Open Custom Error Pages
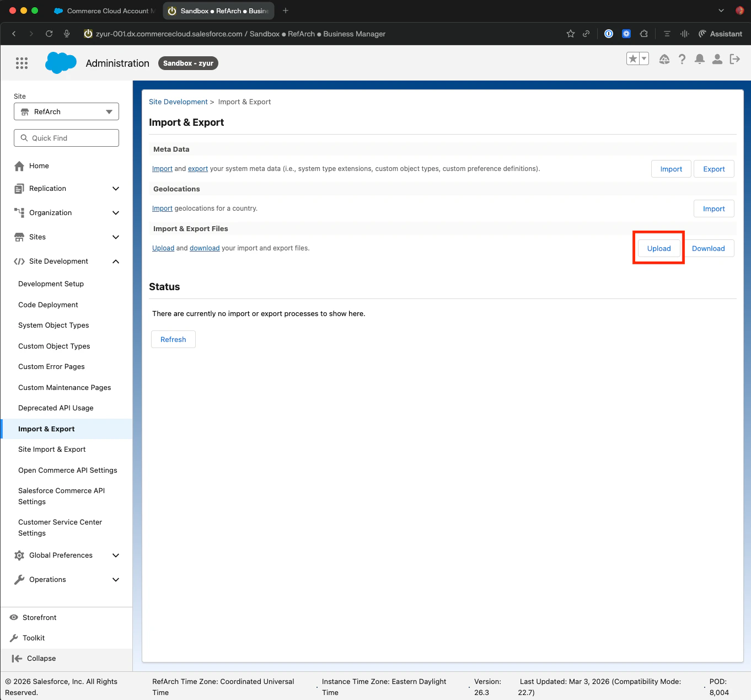This screenshot has height=700, width=751. pos(51,367)
